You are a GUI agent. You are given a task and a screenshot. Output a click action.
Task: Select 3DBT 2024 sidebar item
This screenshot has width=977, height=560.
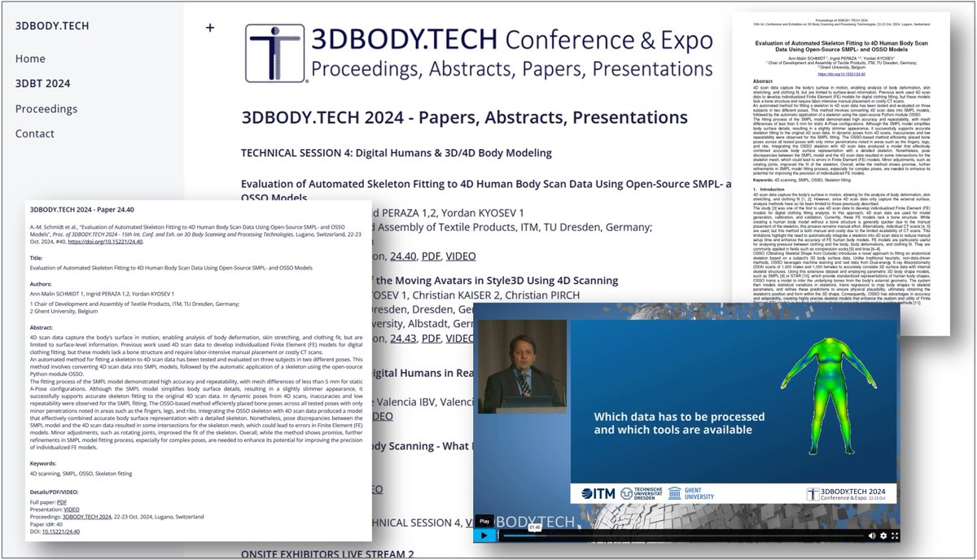[x=42, y=83]
